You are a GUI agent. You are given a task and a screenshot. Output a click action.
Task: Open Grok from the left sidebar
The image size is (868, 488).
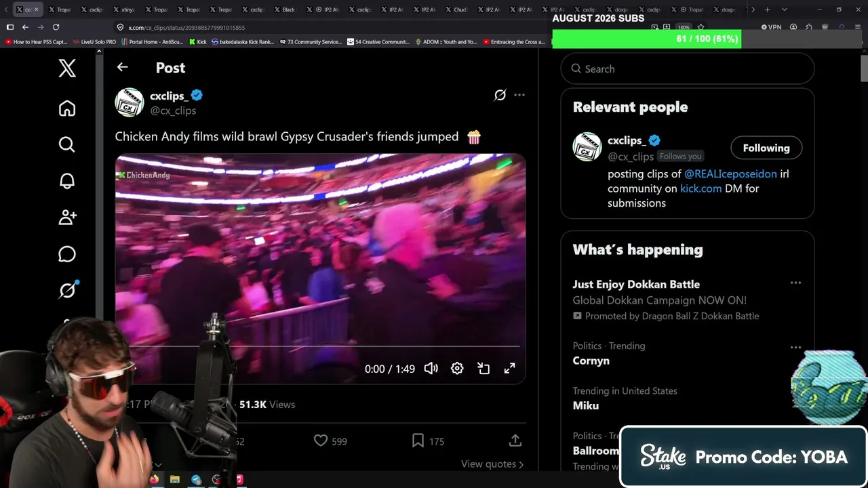click(67, 290)
